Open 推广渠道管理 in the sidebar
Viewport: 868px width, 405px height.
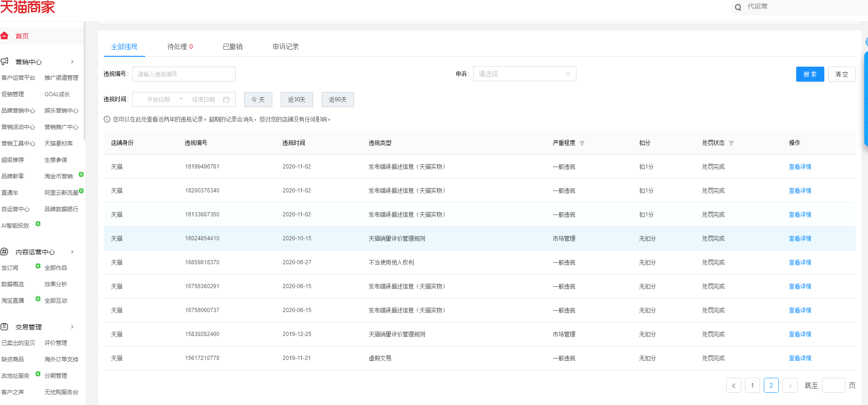61,77
